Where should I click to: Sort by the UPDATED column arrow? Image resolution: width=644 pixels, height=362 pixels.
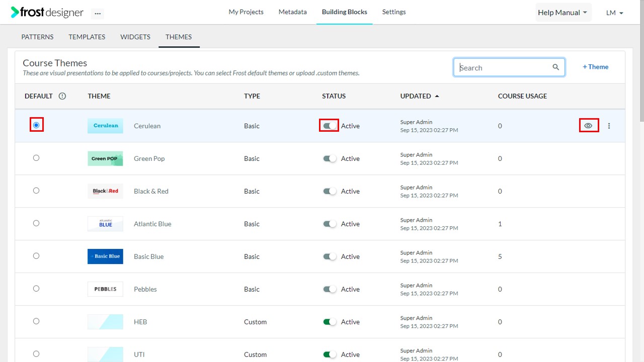tap(437, 96)
